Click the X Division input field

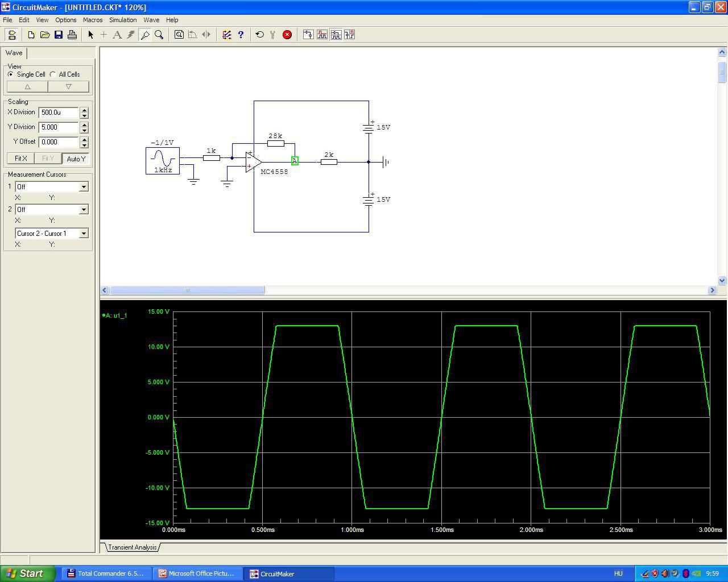click(59, 113)
